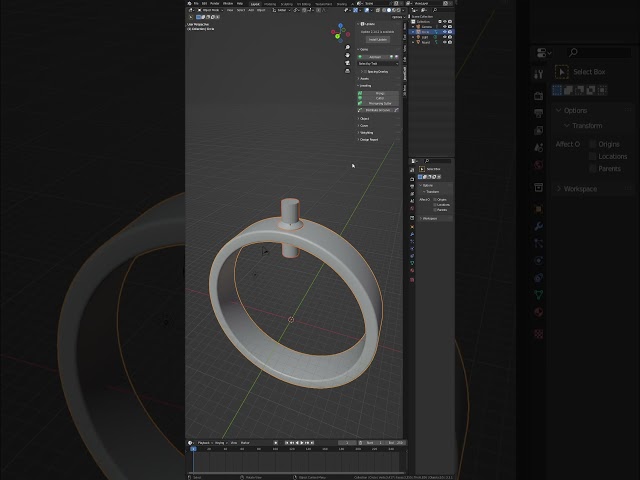Open the File menu
Image resolution: width=640 pixels, height=480 pixels.
tap(196, 3)
